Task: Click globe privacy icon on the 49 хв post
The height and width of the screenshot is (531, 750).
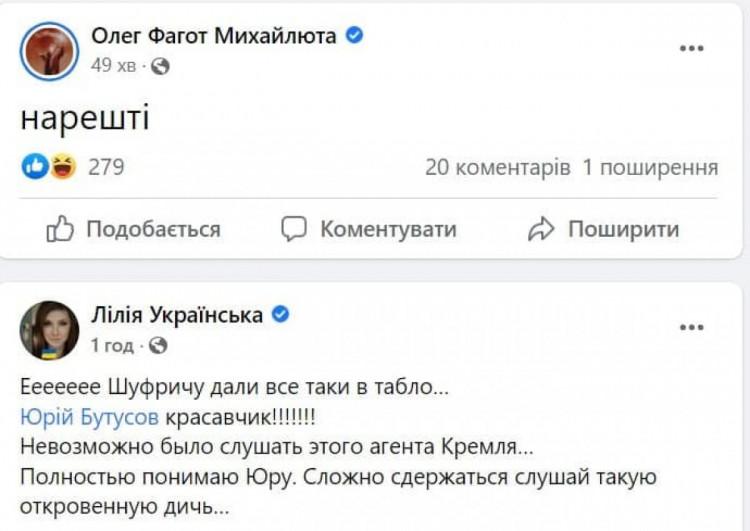Action: 160,66
